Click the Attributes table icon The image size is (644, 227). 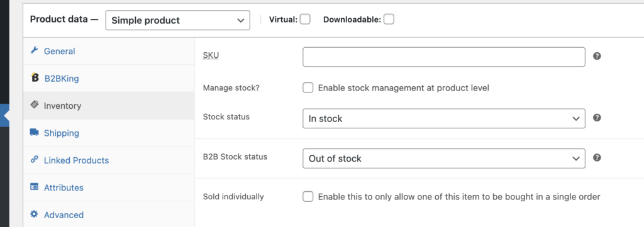35,187
